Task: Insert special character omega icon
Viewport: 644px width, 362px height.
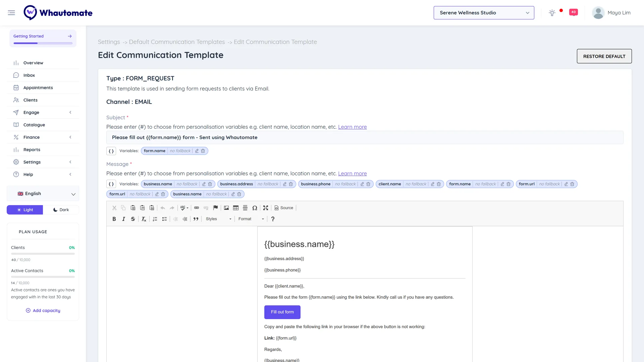Action: (255, 208)
